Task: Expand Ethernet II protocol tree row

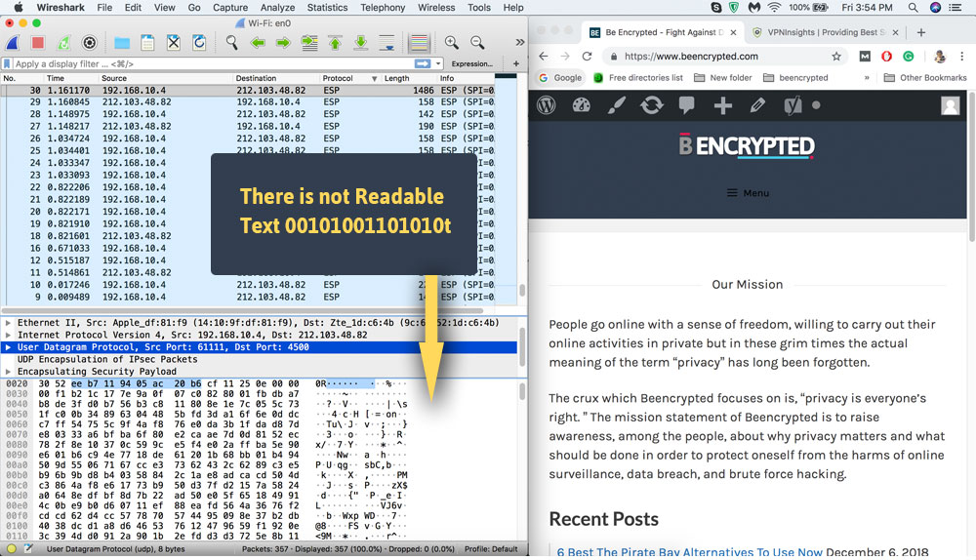Action: tap(9, 322)
